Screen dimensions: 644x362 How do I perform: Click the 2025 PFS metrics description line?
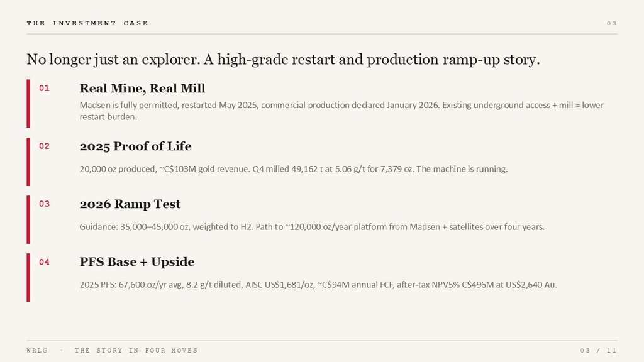pyautogui.click(x=318, y=285)
